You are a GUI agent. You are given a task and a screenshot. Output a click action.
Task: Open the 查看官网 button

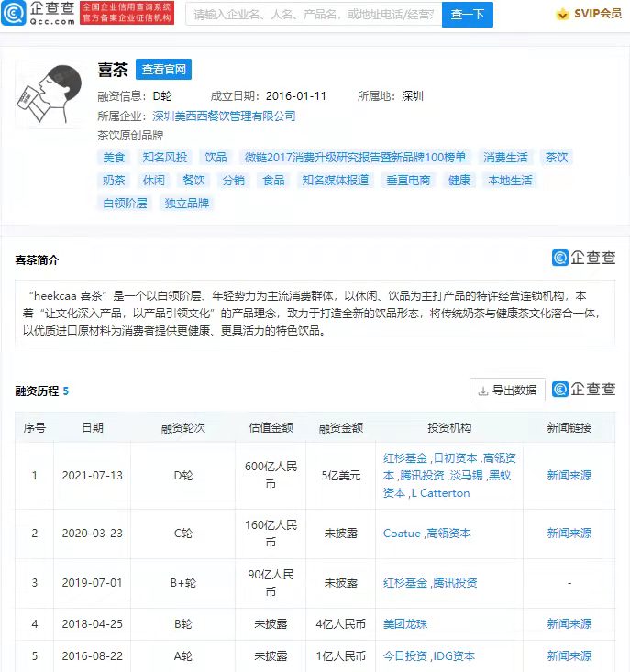pyautogui.click(x=164, y=70)
